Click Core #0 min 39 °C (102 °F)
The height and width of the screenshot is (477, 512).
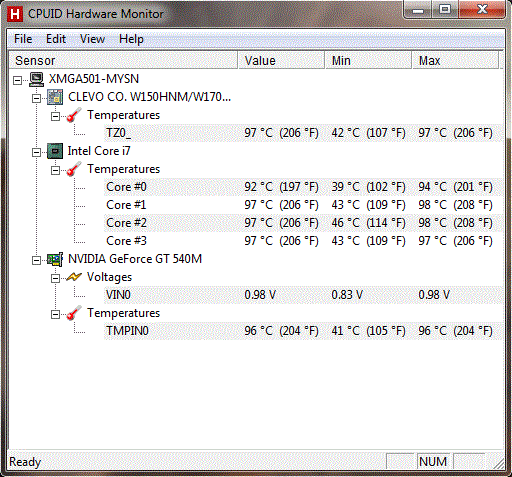pyautogui.click(x=368, y=187)
